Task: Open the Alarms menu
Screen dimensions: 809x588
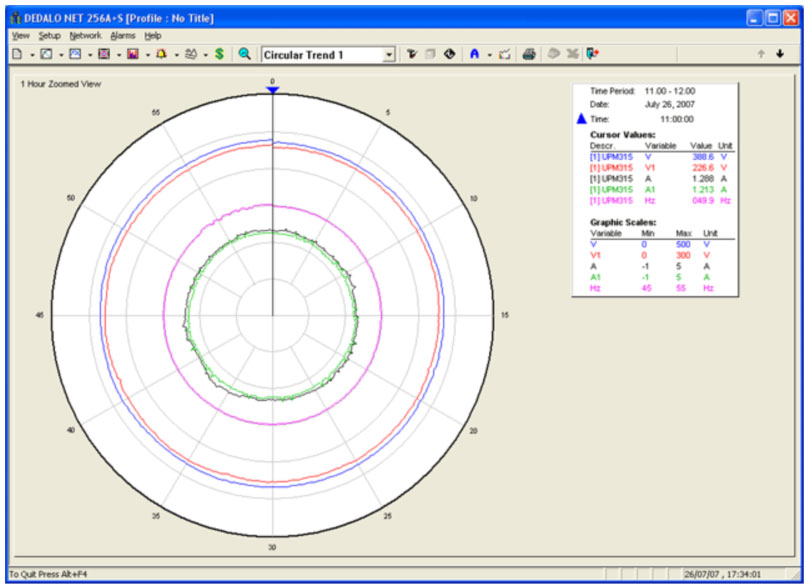Action: coord(122,35)
